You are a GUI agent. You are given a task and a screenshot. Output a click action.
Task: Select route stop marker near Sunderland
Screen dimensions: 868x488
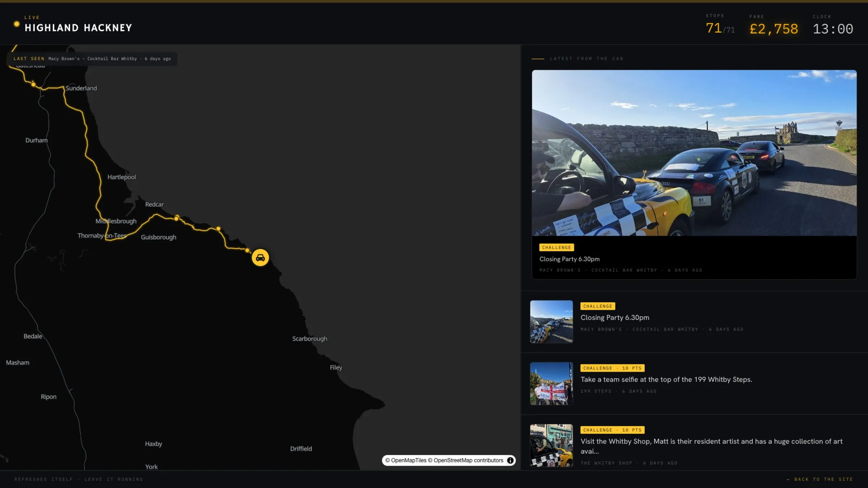[x=33, y=84]
